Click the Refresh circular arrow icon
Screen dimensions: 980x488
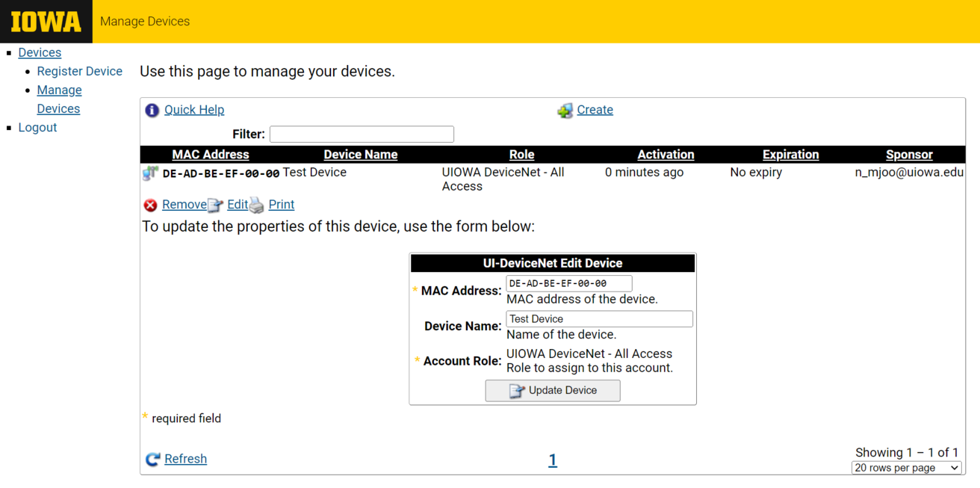tap(152, 459)
